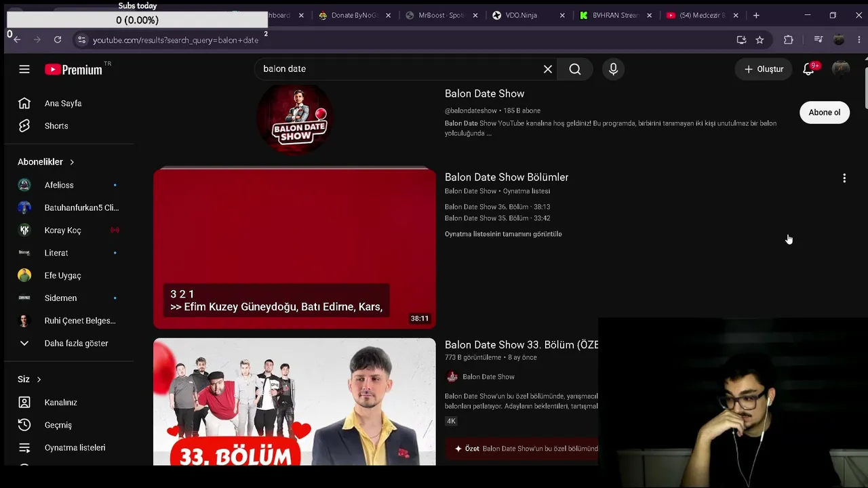Open the YouTube hamburger guide menu
Viewport: 868px width, 488px height.
tap(24, 69)
